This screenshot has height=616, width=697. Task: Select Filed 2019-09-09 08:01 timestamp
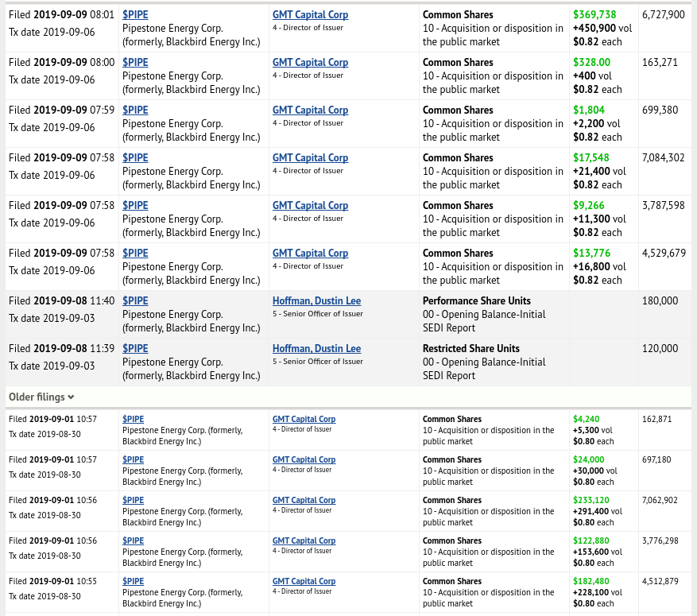coord(61,14)
